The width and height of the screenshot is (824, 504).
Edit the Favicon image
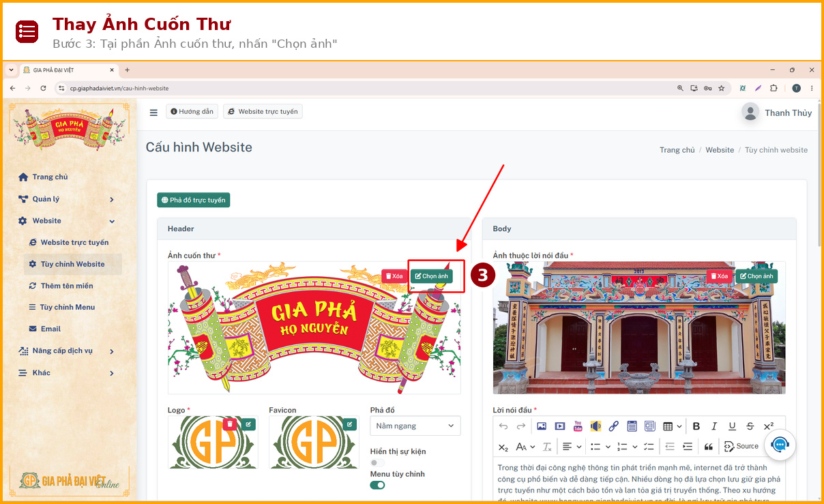click(x=350, y=424)
